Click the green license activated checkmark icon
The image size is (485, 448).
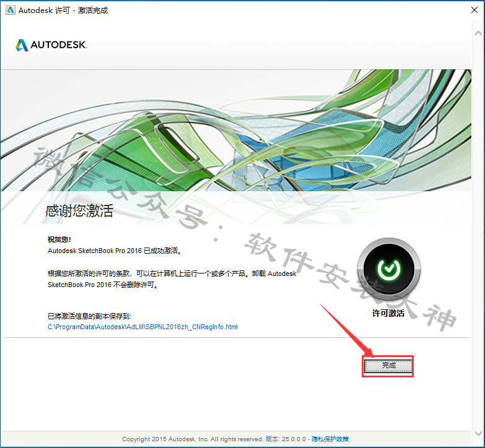(x=388, y=269)
